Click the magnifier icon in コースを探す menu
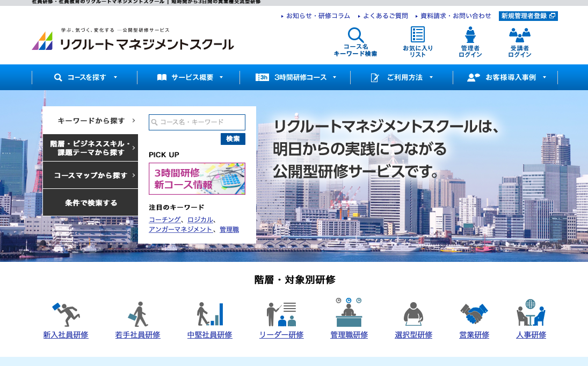 tap(58, 77)
